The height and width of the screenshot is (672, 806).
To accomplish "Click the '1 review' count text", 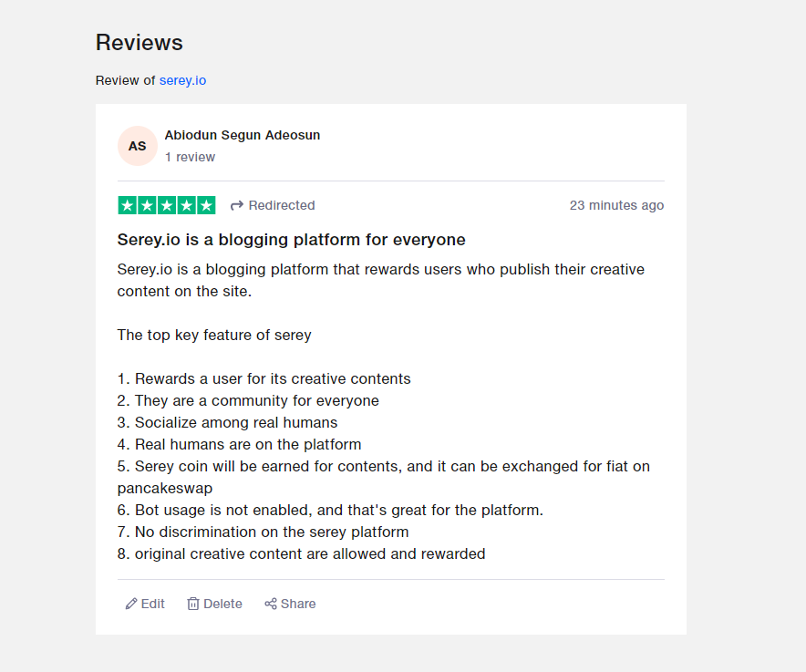I will pyautogui.click(x=190, y=158).
